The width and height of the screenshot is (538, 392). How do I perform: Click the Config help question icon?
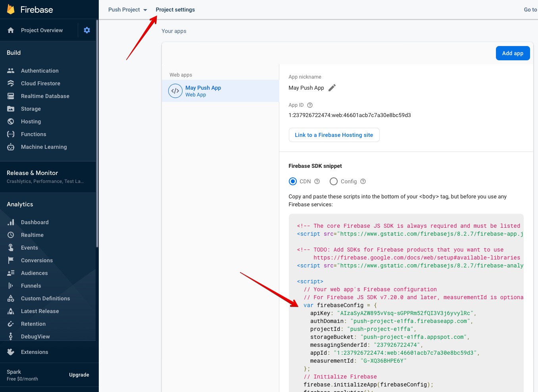[x=363, y=181]
